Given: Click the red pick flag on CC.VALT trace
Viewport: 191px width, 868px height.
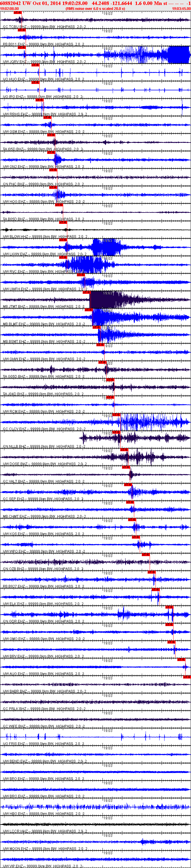Looking at the screenshot, I should [x=126, y=467].
